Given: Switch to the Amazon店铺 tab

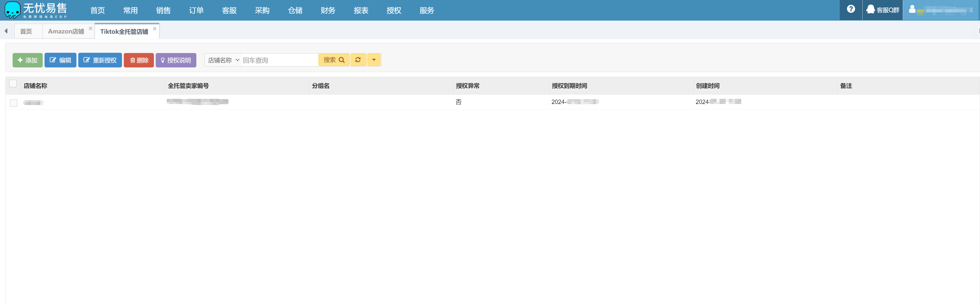Looking at the screenshot, I should pos(66,32).
